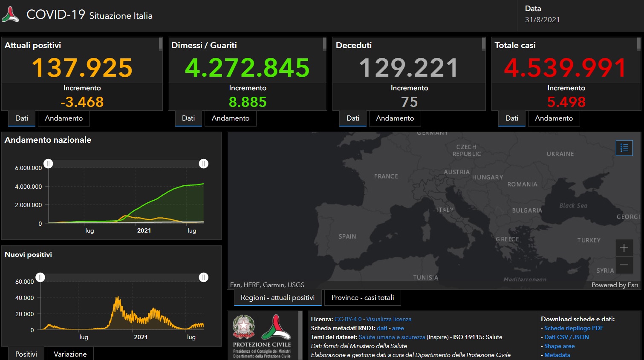
Task: Click the Attuali positivi panel scrollbar
Action: [161, 44]
